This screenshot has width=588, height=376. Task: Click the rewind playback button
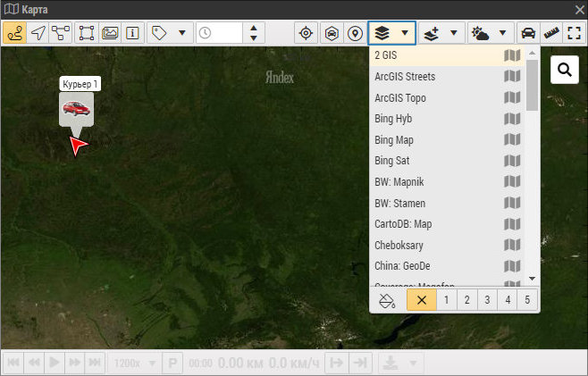pyautogui.click(x=34, y=363)
